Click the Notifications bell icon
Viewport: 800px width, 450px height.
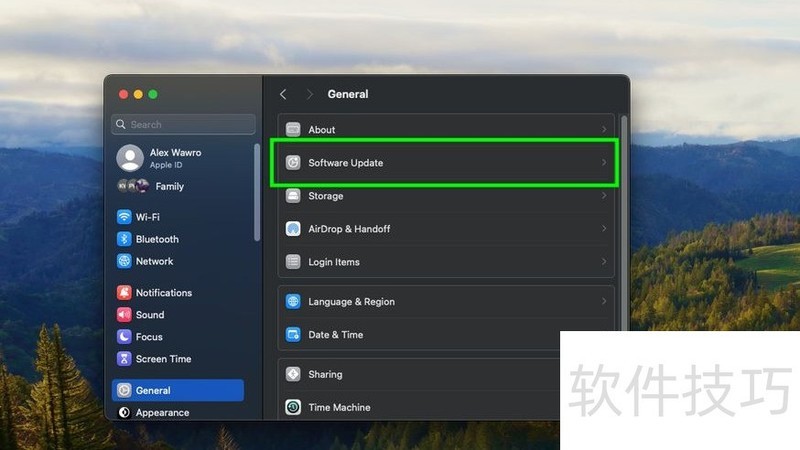click(124, 293)
